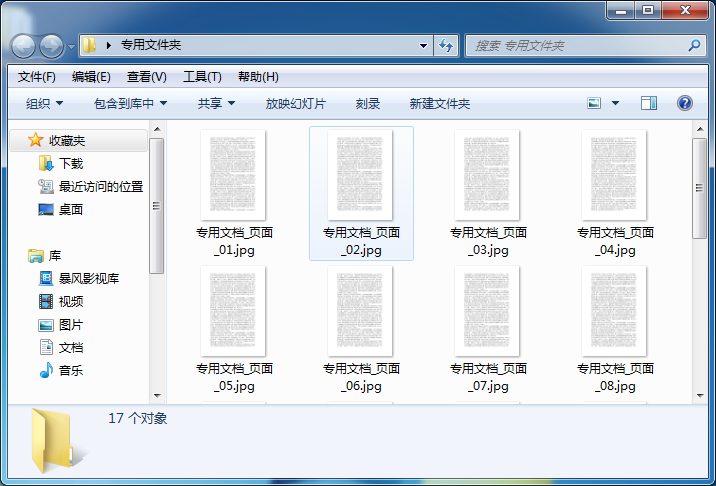This screenshot has height=486, width=716.
Task: Open the 包含到库中 dropdown
Action: point(130,103)
